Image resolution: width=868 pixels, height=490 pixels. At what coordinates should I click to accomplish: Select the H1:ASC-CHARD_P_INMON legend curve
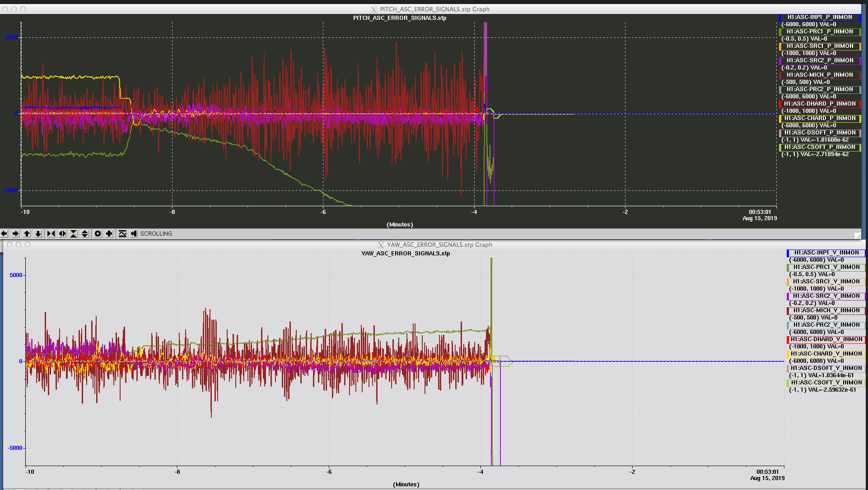(820, 118)
